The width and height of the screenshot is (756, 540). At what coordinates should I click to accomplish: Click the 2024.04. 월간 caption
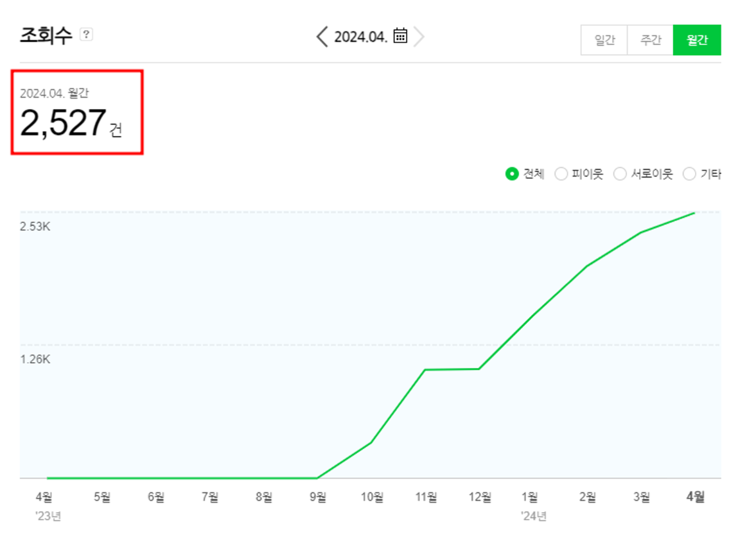pyautogui.click(x=55, y=93)
